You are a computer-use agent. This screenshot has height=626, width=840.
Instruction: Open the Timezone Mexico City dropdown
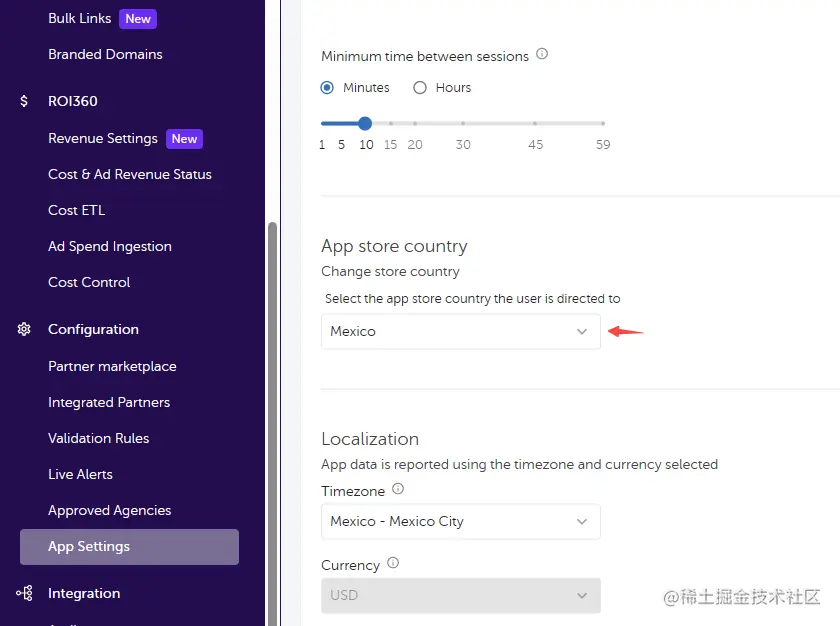[x=461, y=522]
